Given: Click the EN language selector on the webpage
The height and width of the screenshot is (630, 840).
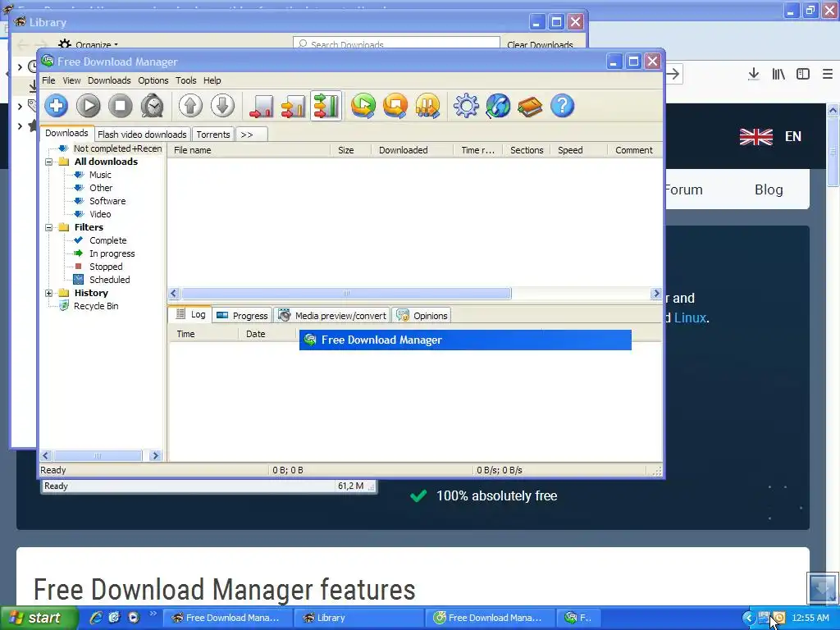Looking at the screenshot, I should click(793, 137).
